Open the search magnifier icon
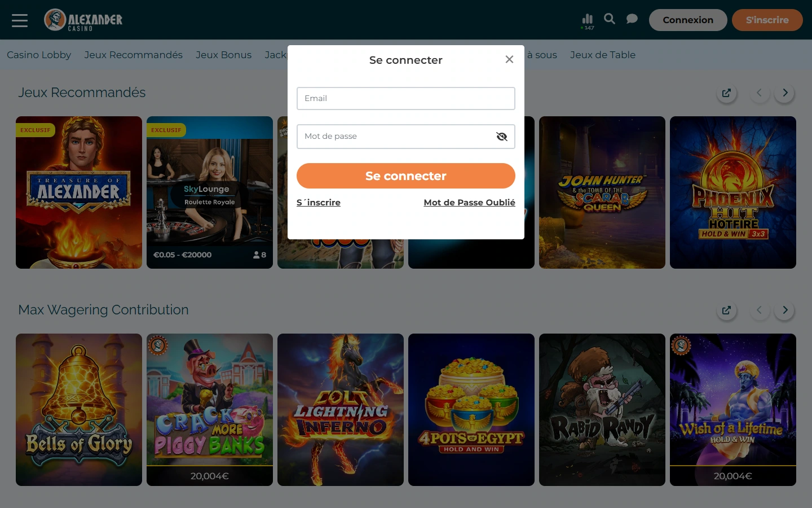The height and width of the screenshot is (508, 812). coord(610,19)
